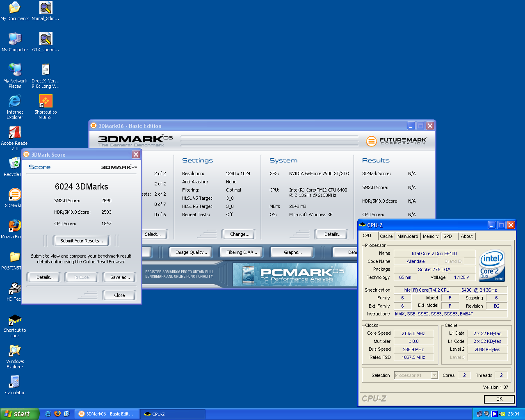The height and width of the screenshot is (420, 525).
Task: Click OK in CPU-Z window
Action: [x=499, y=399]
